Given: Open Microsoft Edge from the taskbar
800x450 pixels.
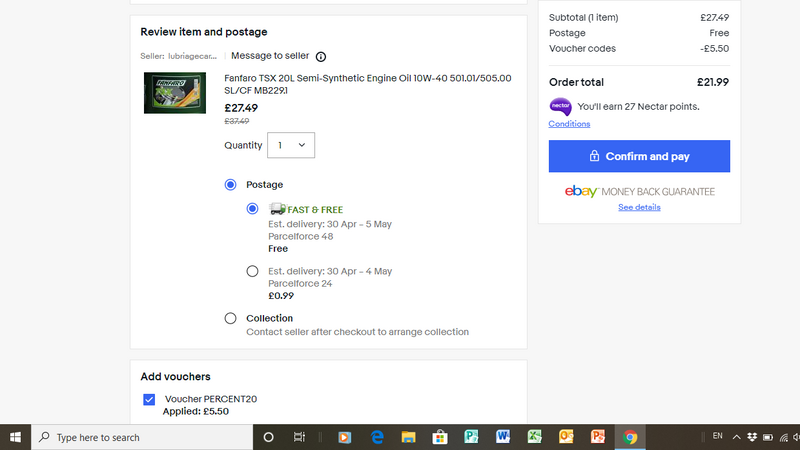Looking at the screenshot, I should coord(377,437).
